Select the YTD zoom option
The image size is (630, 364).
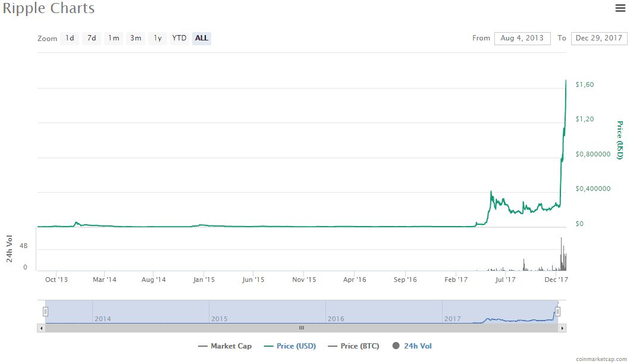[179, 38]
